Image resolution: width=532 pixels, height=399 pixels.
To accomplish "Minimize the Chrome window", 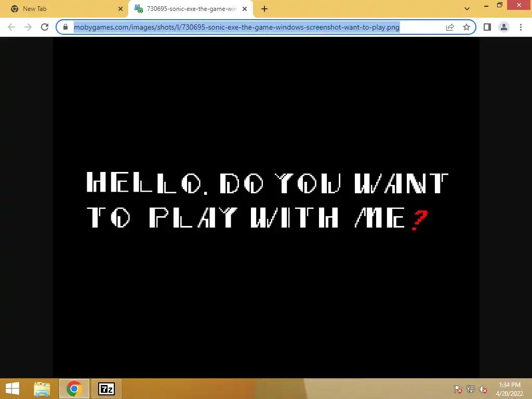I will [486, 5].
